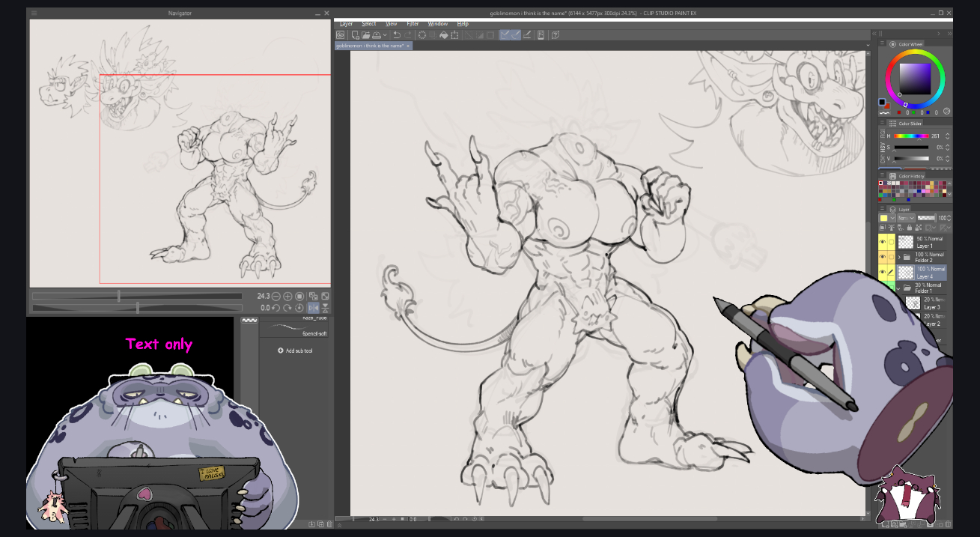This screenshot has height=537, width=980.
Task: Click the Open file folder icon
Action: tap(365, 35)
